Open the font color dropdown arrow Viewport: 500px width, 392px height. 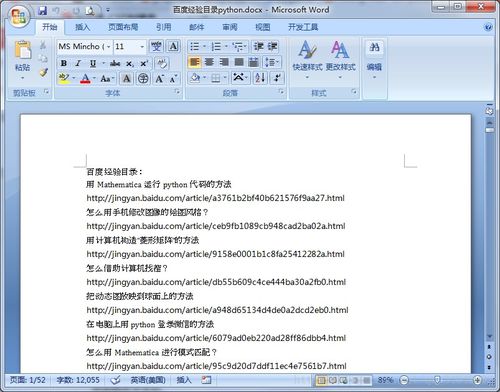pyautogui.click(x=94, y=79)
